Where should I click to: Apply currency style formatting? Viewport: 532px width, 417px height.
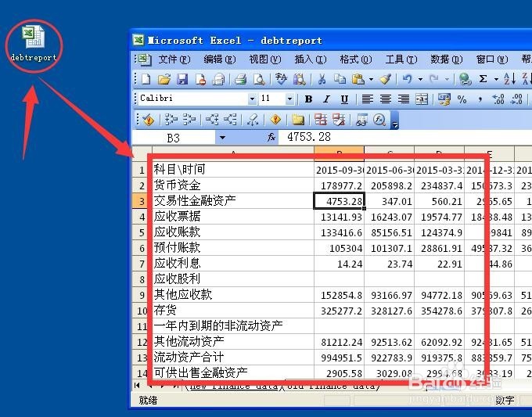click(444, 99)
